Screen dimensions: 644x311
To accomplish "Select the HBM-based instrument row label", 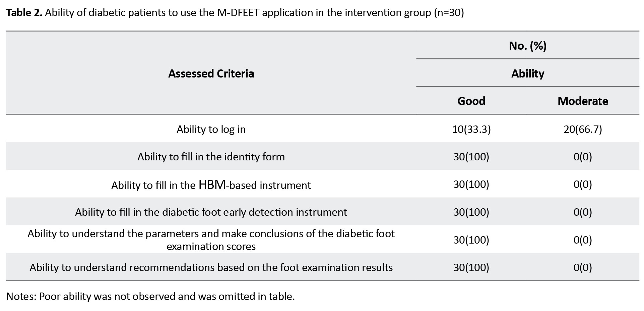I will tap(211, 185).
